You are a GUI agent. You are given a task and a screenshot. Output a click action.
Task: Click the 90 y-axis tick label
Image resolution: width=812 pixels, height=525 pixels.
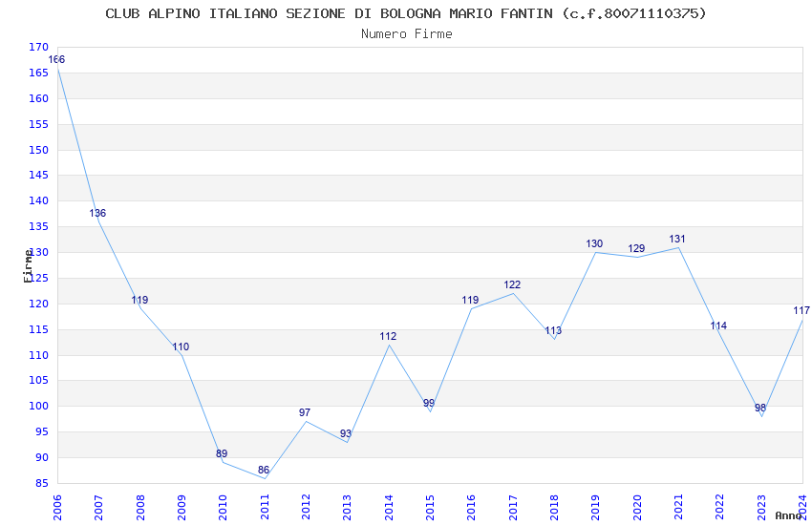tap(42, 458)
